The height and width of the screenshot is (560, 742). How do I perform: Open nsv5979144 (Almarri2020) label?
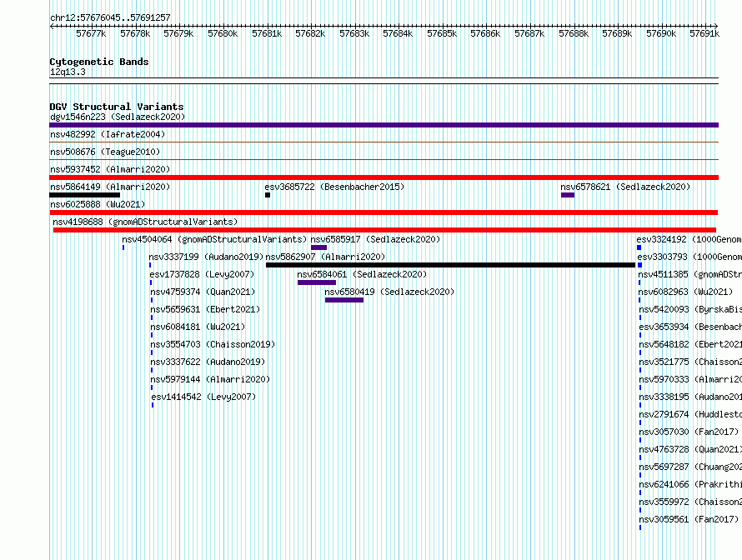[210, 379]
